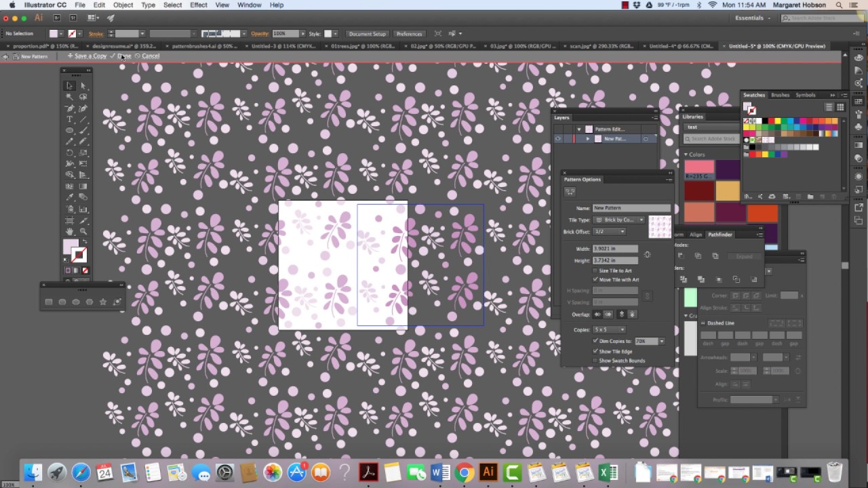
Task: Choose the Lasso tool
Action: pos(83,97)
